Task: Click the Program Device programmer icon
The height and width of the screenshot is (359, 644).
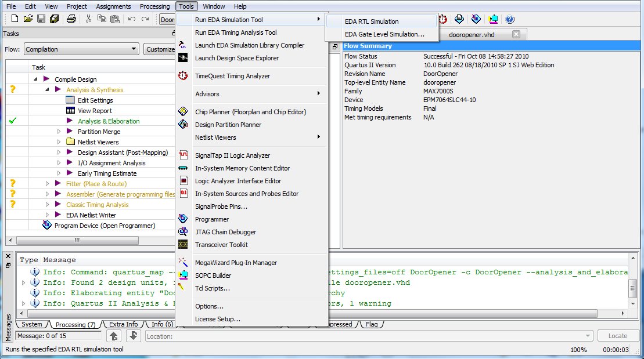Action: click(x=47, y=225)
